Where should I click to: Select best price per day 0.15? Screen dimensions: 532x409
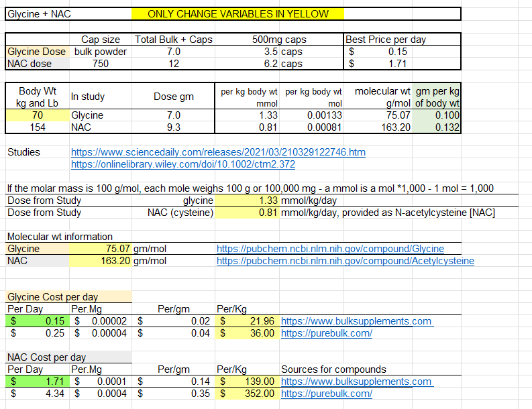(x=378, y=52)
